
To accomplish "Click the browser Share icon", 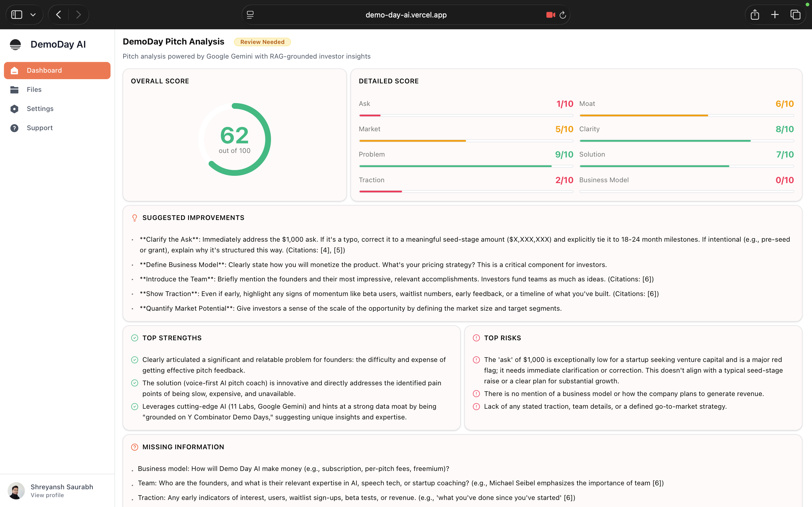I will [754, 14].
